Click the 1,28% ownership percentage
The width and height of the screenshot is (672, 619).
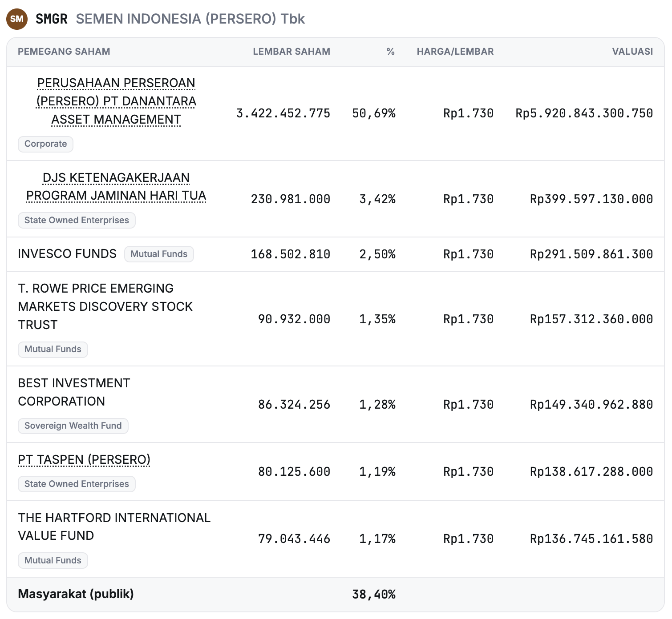377,404
